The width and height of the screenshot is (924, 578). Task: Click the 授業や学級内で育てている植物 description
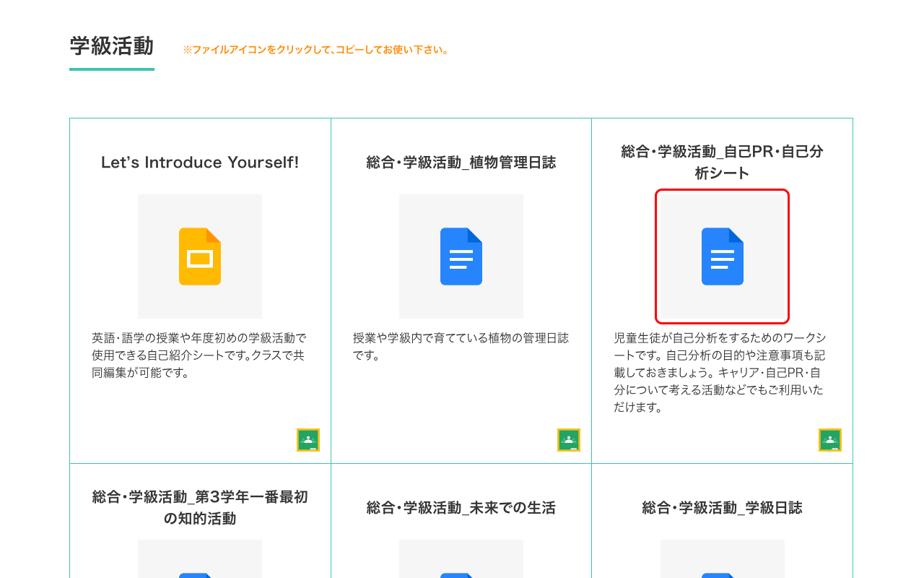[x=461, y=347]
